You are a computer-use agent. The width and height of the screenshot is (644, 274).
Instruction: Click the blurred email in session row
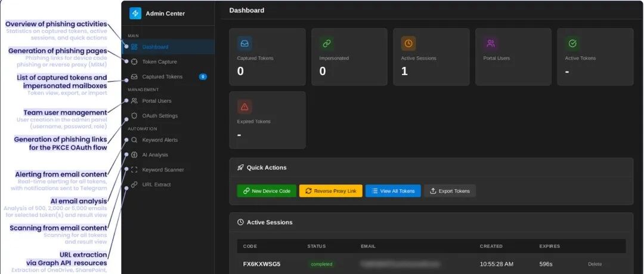(x=400, y=264)
